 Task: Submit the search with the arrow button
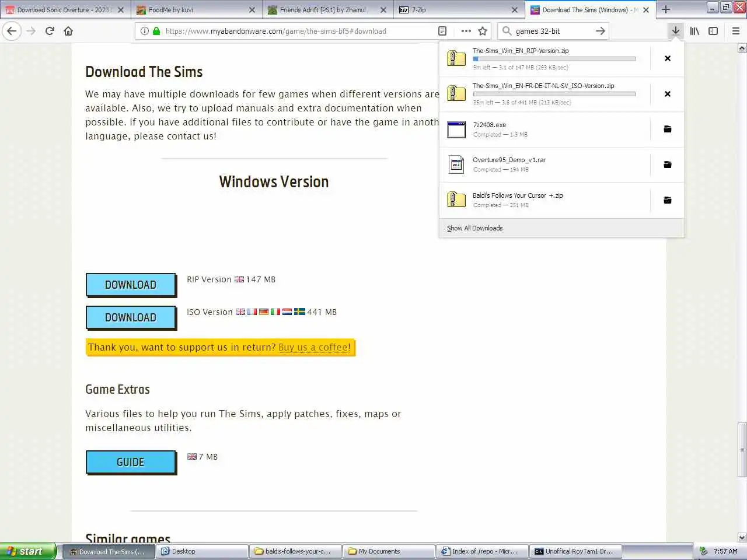point(600,31)
